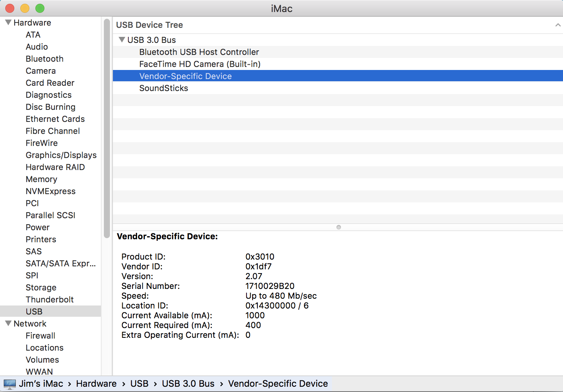Click Current Available value 1000
This screenshot has width=563, height=392.
(x=255, y=315)
